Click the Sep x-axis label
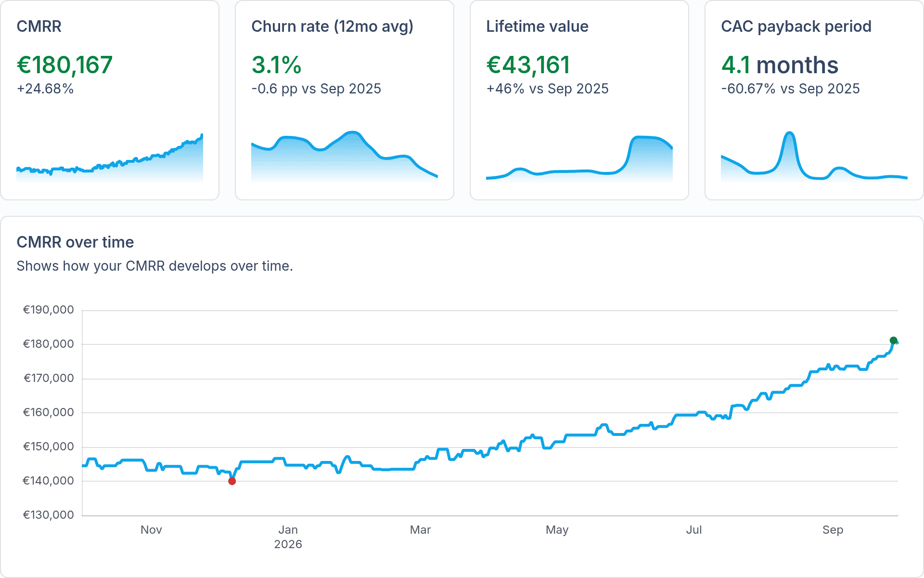Image resolution: width=924 pixels, height=578 pixels. click(x=833, y=530)
